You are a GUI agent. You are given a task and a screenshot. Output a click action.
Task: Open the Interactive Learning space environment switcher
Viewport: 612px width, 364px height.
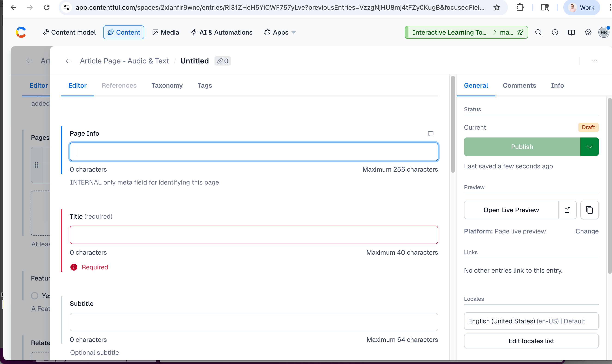(x=466, y=32)
